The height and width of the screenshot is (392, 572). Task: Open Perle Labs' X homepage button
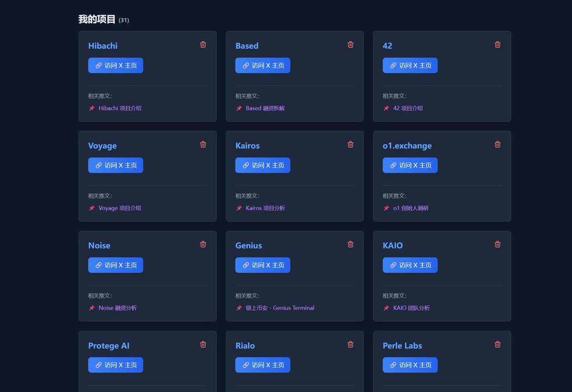410,365
